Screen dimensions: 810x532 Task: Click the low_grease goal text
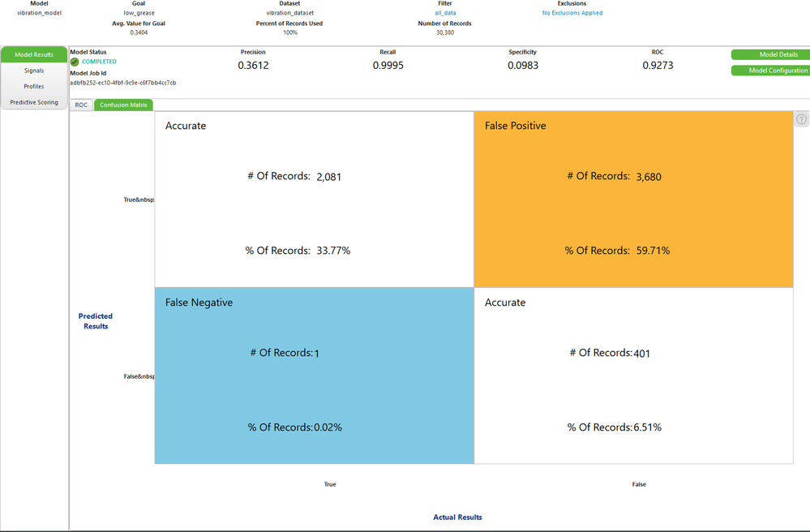tap(139, 13)
